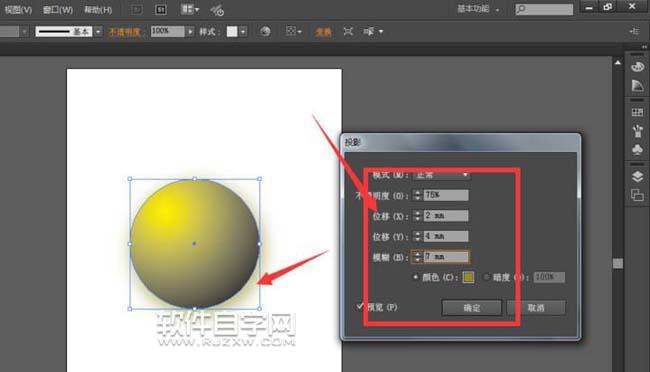Open the Symbols club-shaped panel icon

coord(638,150)
